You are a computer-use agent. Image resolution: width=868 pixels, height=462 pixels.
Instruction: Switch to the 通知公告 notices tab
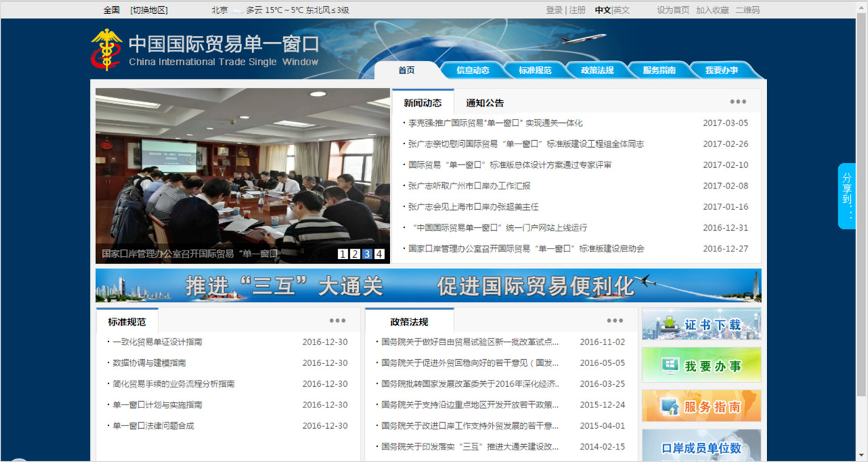pyautogui.click(x=485, y=103)
